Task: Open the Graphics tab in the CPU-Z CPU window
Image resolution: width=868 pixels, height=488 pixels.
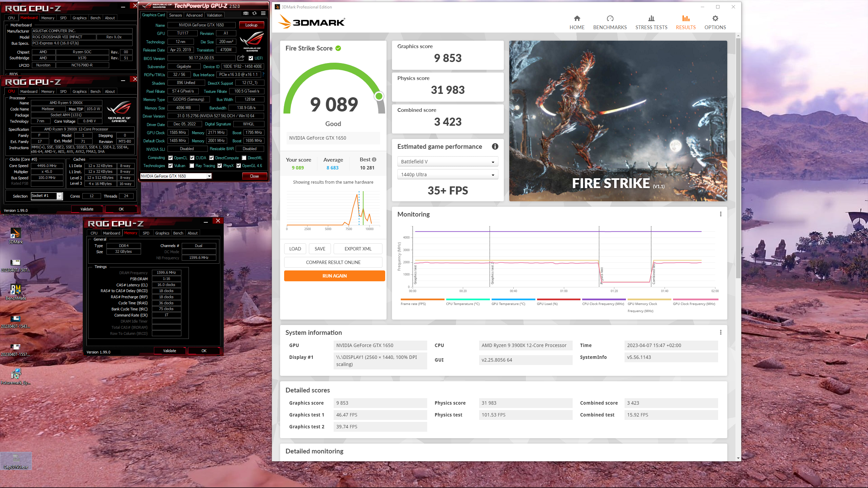Action: pyautogui.click(x=79, y=91)
